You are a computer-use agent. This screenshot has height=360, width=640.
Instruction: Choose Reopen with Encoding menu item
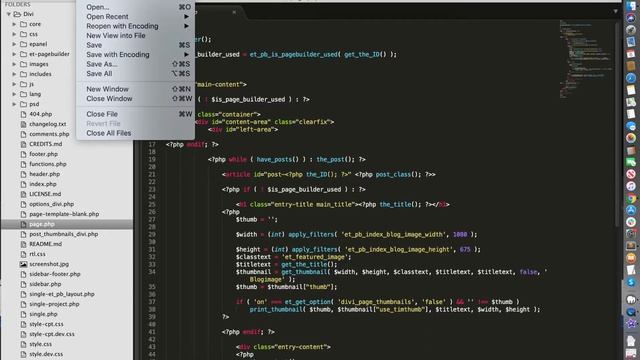135,26
